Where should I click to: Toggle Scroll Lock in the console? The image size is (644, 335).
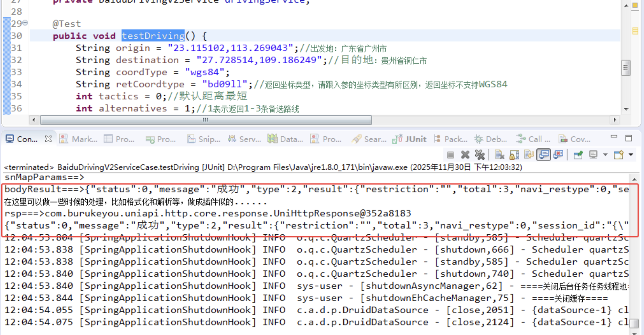[x=514, y=155]
